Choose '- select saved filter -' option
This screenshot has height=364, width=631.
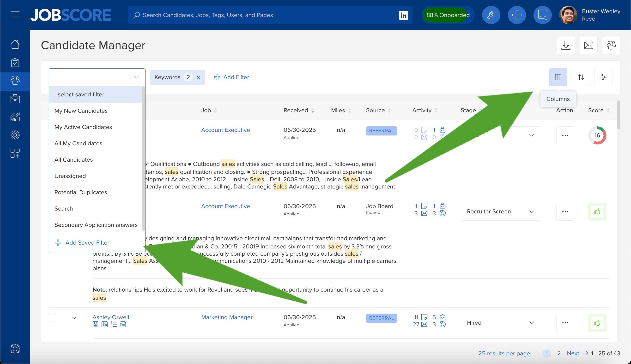tap(95, 94)
